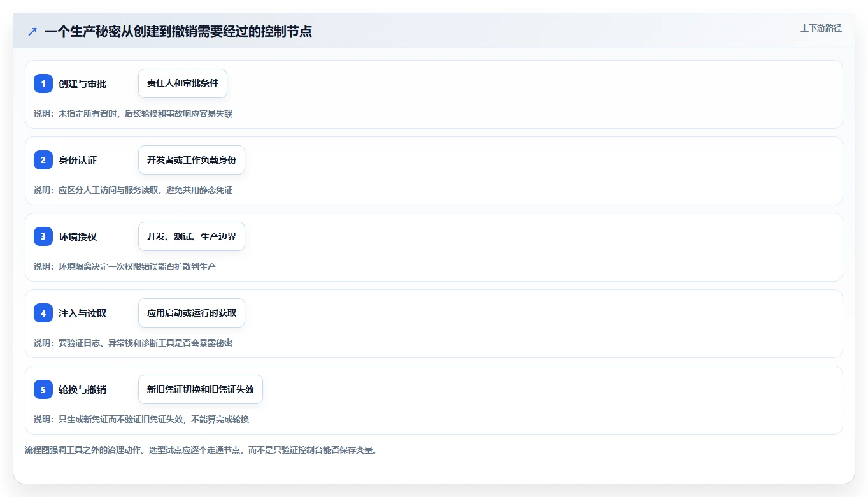Click the 身份认证 step title

point(78,161)
